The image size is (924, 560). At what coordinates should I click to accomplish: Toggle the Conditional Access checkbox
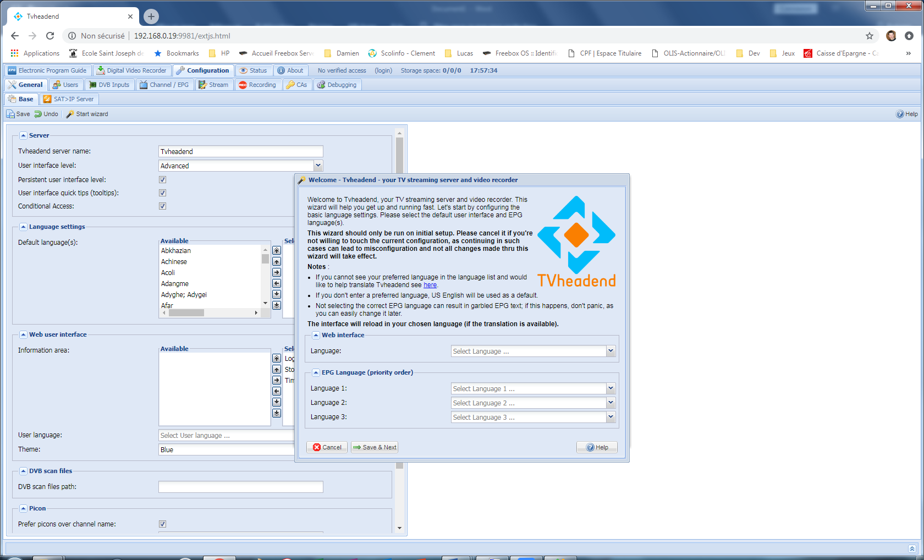[x=162, y=206]
